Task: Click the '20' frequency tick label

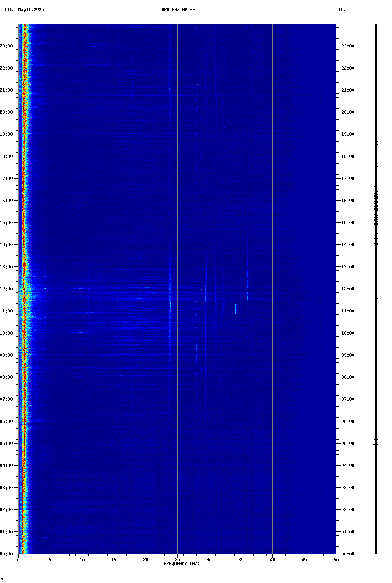Action: (146, 560)
